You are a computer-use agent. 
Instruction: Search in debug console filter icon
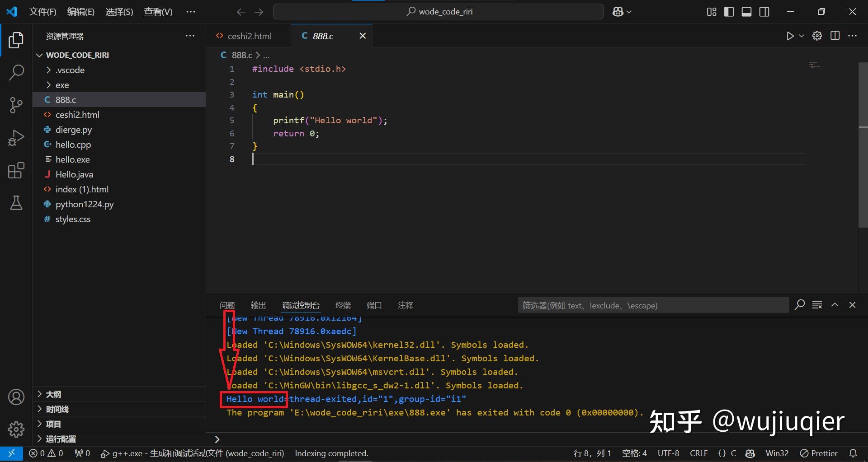(799, 305)
